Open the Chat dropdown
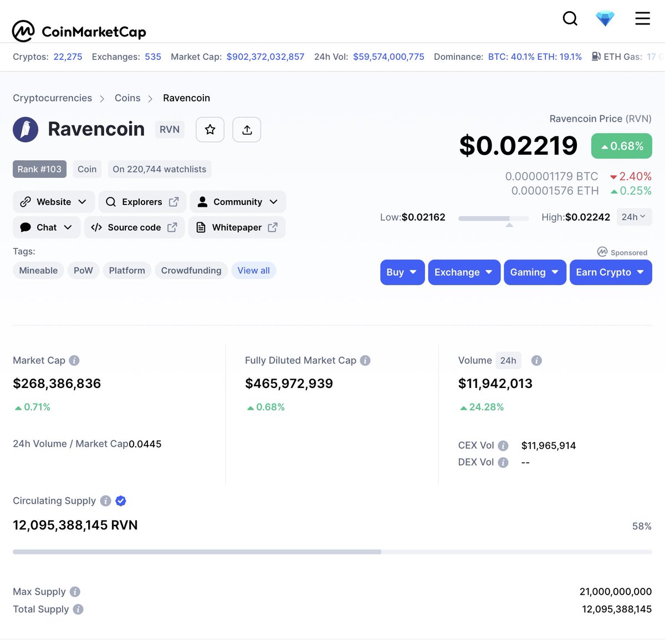Screen dimensions: 665x644 (x=47, y=227)
